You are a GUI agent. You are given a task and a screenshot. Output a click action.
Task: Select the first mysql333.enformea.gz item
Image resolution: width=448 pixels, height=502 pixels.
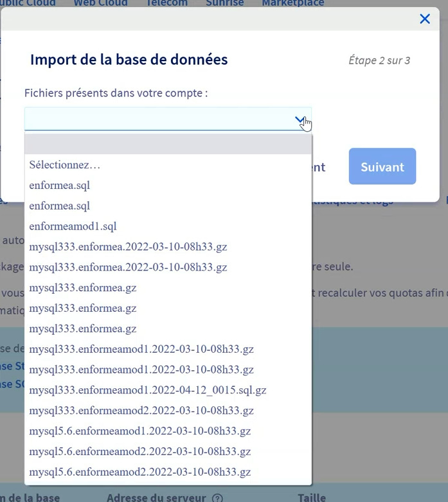(83, 287)
